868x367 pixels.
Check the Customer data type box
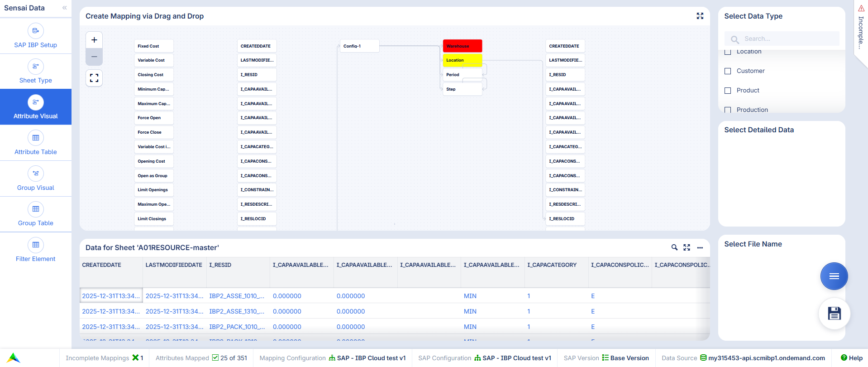pyautogui.click(x=728, y=71)
